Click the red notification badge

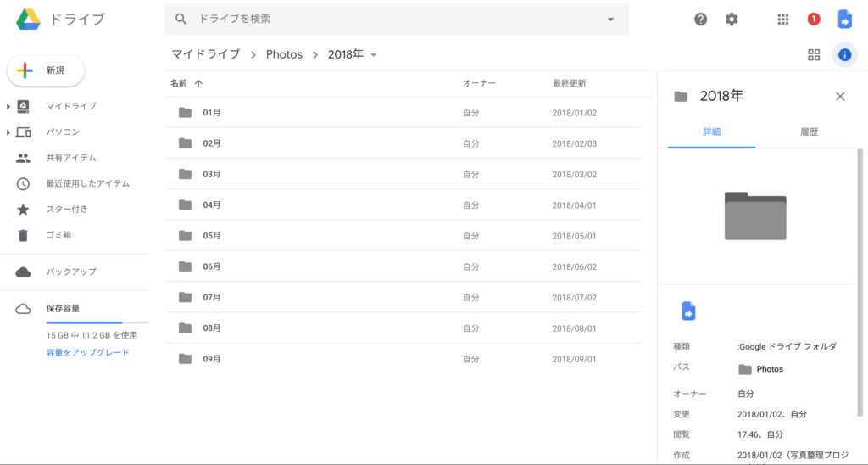coord(814,19)
